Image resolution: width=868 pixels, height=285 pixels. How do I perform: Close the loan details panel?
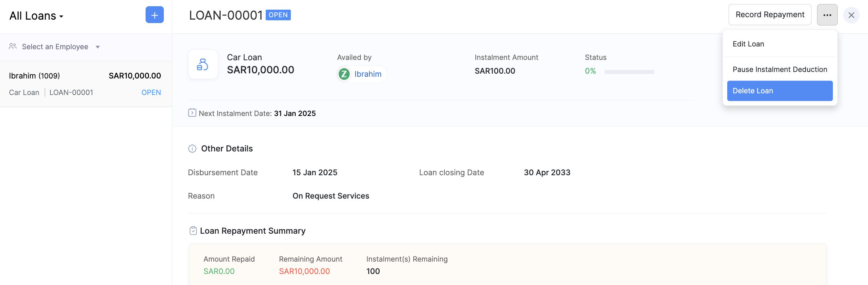[851, 15]
